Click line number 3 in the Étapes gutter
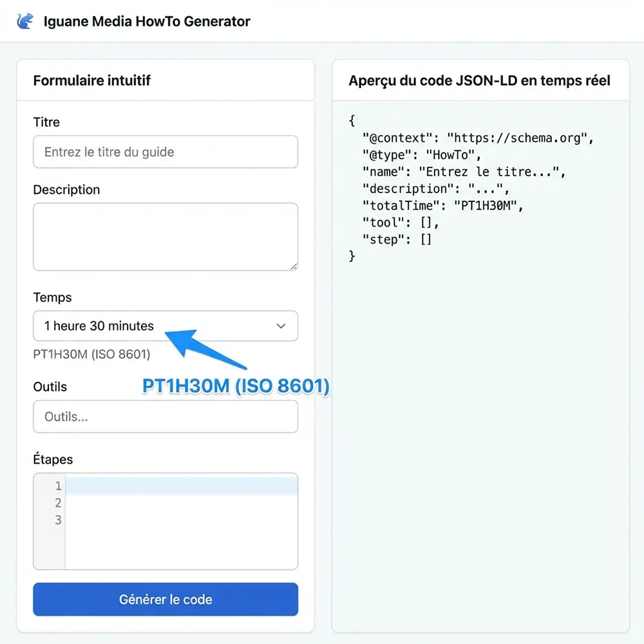Image resolution: width=644 pixels, height=644 pixels. (58, 519)
